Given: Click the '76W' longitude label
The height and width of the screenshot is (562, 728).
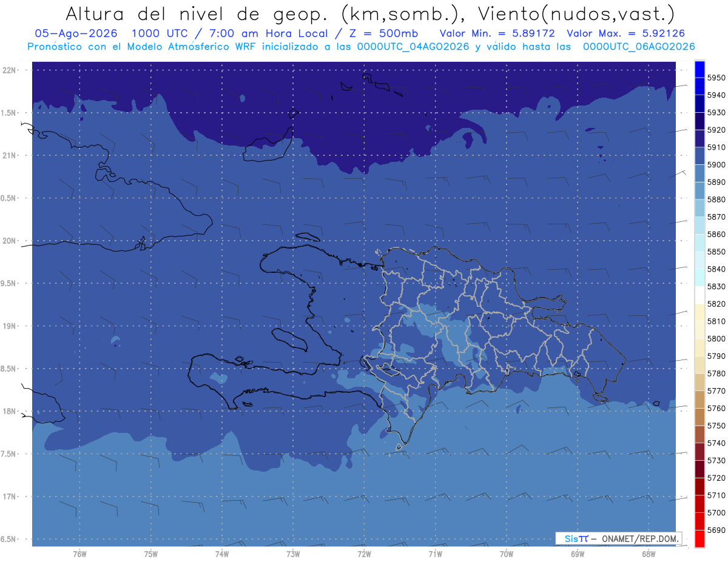Looking at the screenshot, I should 79,554.
